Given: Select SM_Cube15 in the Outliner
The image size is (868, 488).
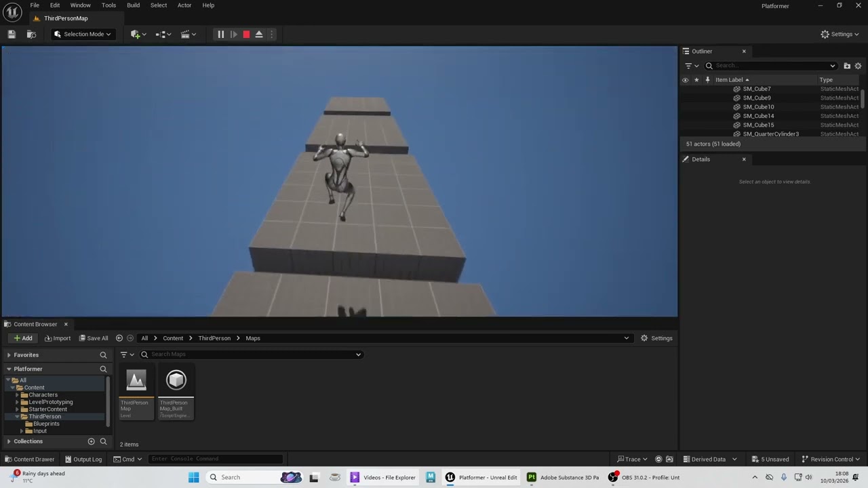Looking at the screenshot, I should click(758, 125).
